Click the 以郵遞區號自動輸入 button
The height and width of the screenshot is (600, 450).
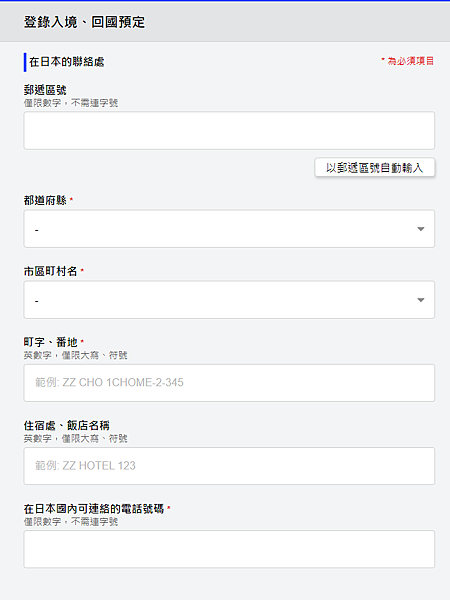[375, 167]
